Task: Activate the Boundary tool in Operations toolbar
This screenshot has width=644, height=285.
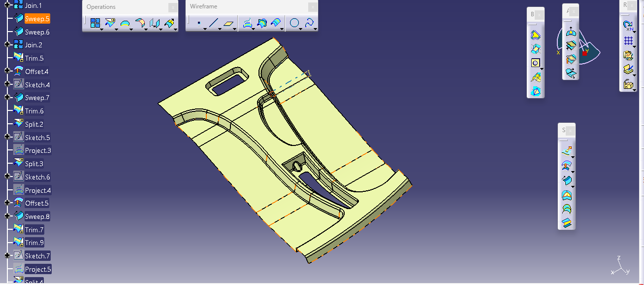Action: (125, 23)
